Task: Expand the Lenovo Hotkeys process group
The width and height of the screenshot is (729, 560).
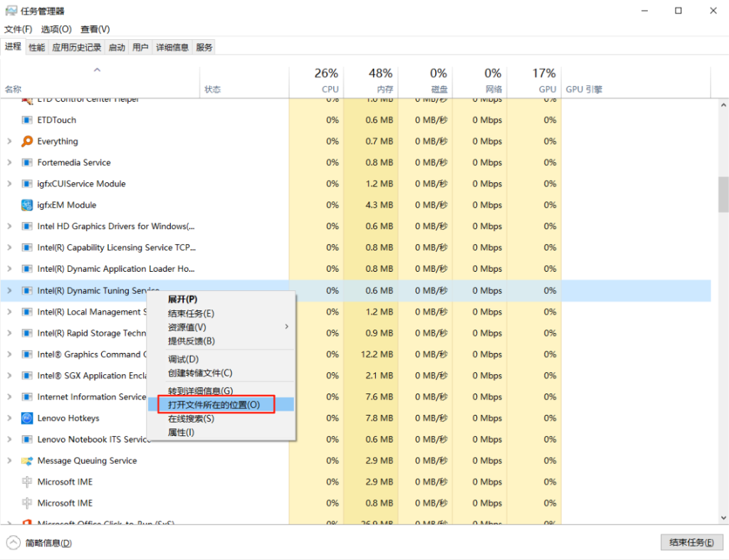Action: (9, 418)
